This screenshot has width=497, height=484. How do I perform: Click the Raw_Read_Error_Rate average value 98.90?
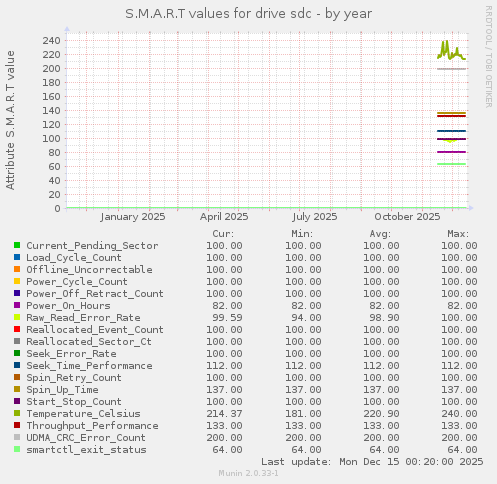point(384,318)
